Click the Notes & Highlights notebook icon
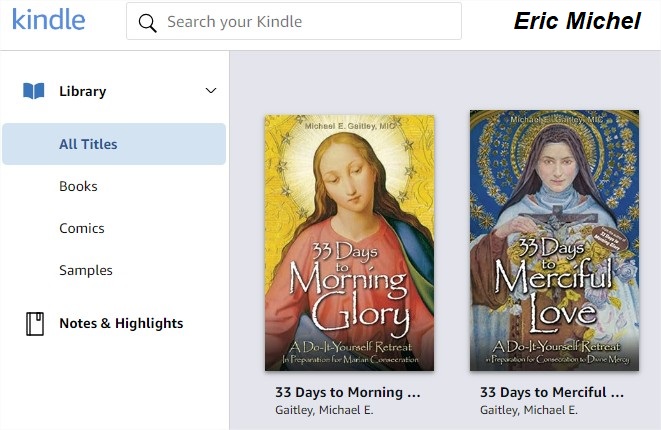The image size is (661, 430). tap(34, 323)
